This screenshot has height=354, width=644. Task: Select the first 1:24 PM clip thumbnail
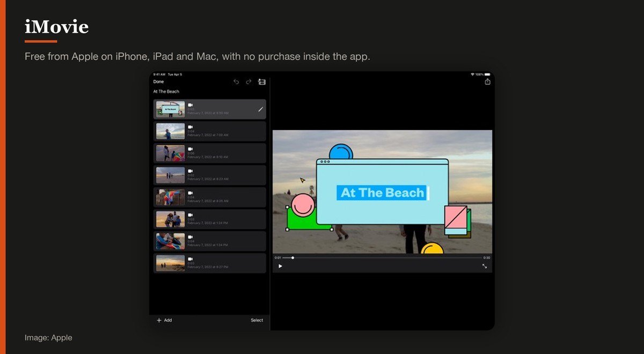[170, 219]
